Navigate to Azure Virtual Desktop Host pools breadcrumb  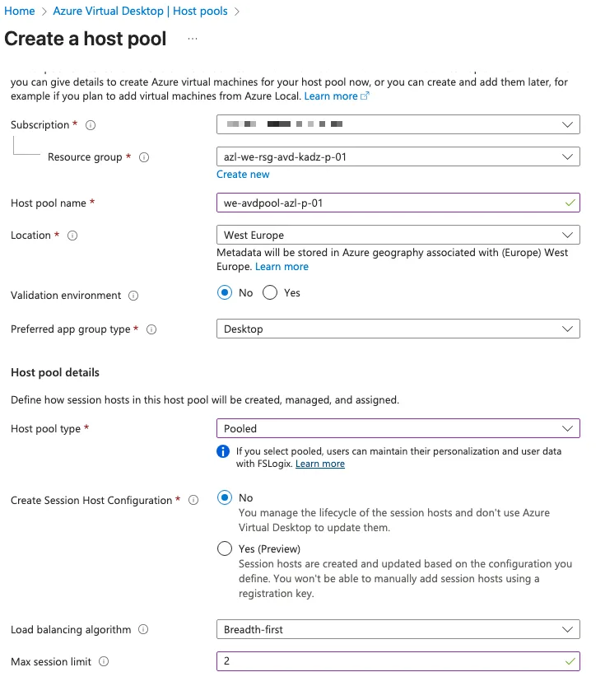pyautogui.click(x=140, y=12)
